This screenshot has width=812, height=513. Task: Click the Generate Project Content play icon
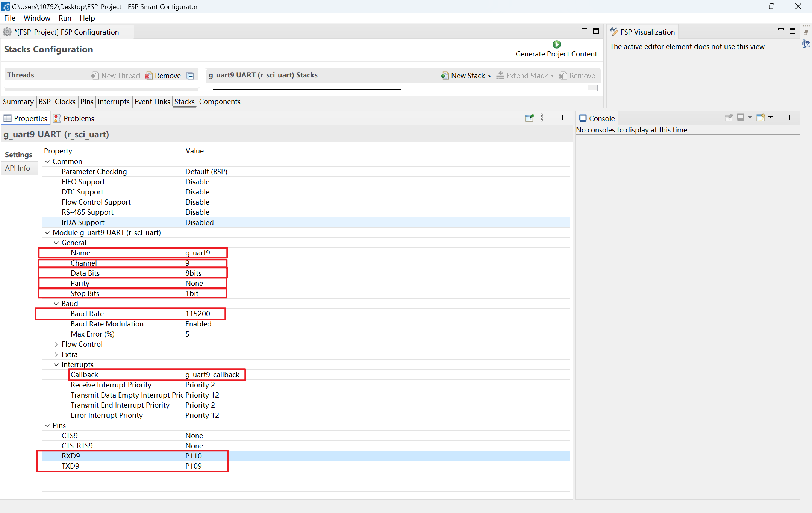click(556, 44)
